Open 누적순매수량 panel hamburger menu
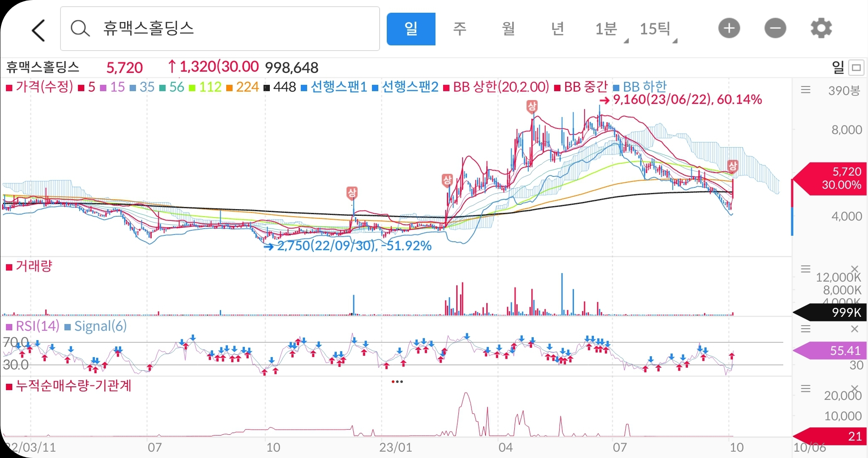 pyautogui.click(x=805, y=388)
